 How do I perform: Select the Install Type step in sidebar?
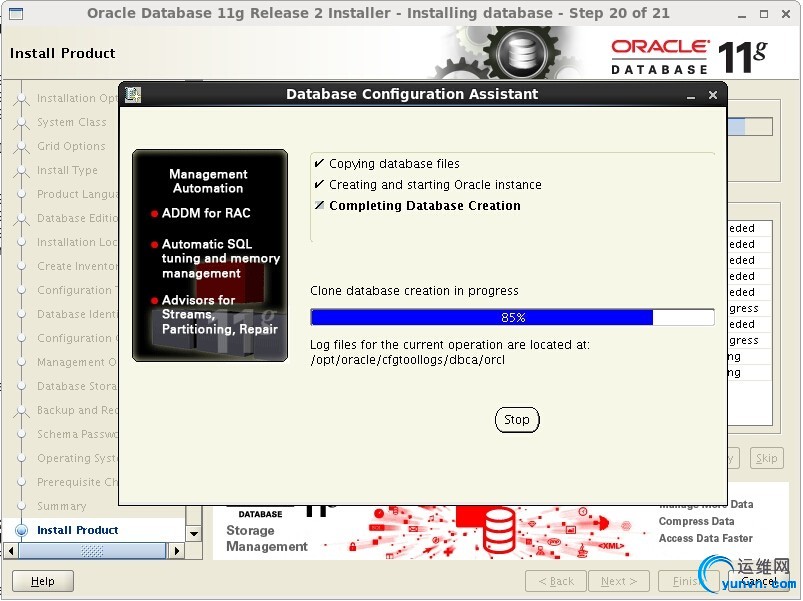[x=67, y=170]
